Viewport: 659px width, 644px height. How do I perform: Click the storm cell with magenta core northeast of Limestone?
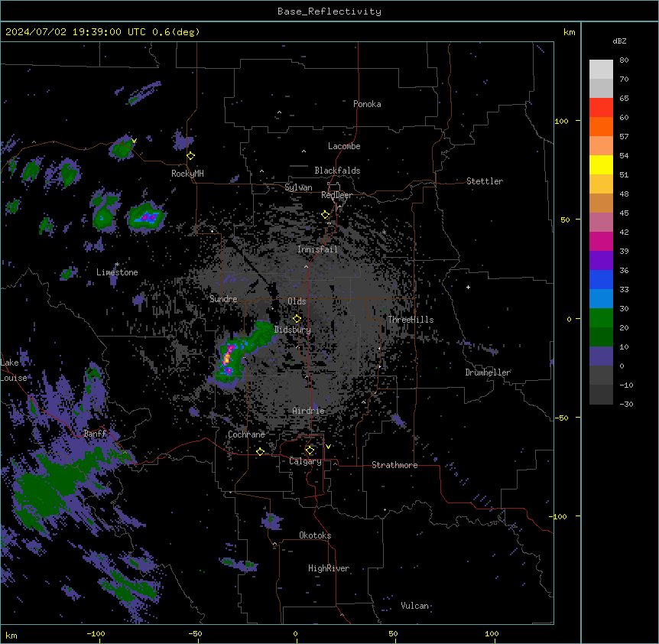147,217
